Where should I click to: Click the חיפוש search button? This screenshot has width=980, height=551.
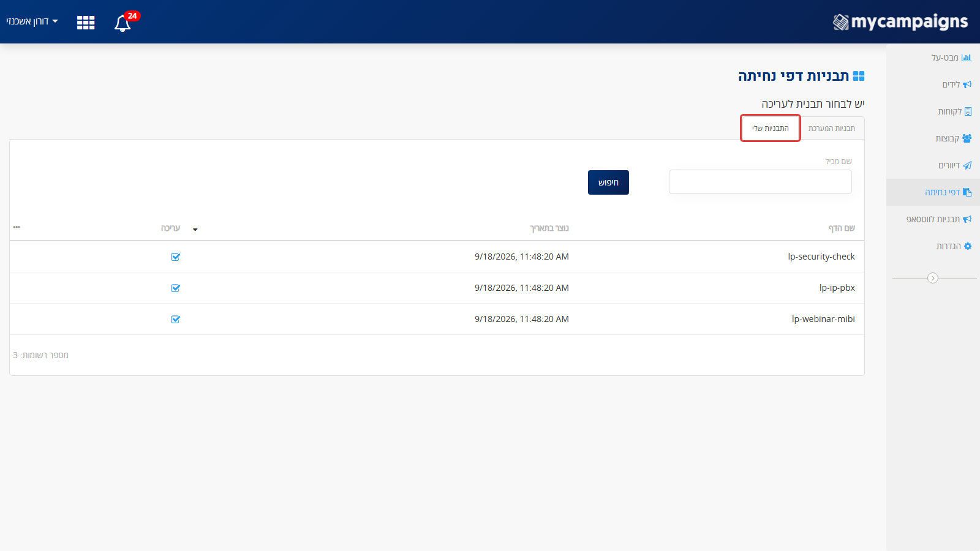[x=608, y=182]
